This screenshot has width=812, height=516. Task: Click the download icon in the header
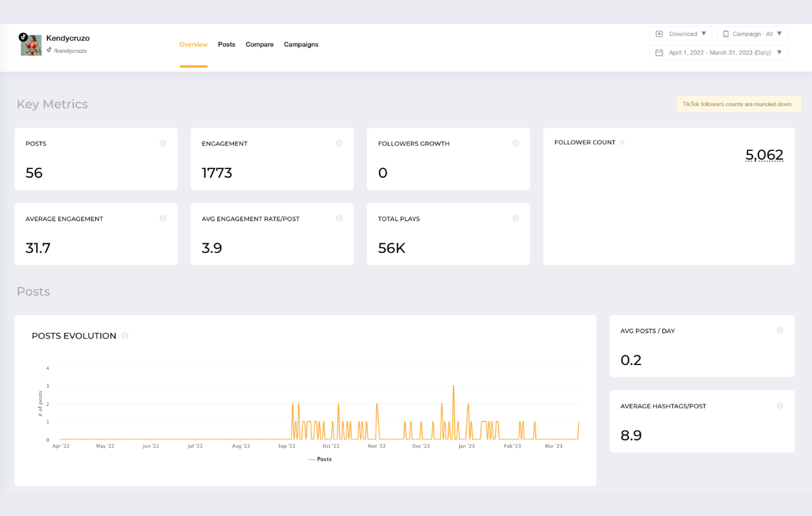(x=659, y=34)
